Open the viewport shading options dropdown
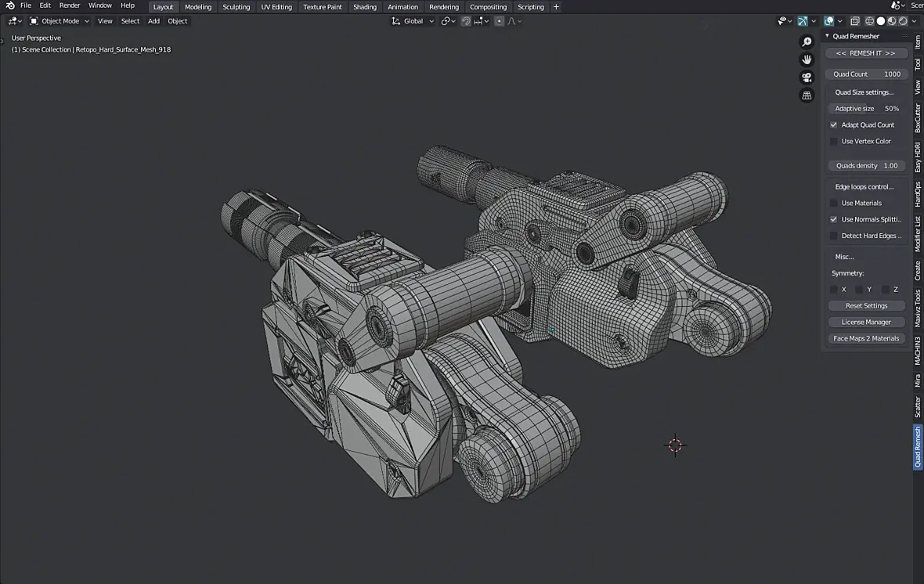 [x=915, y=21]
